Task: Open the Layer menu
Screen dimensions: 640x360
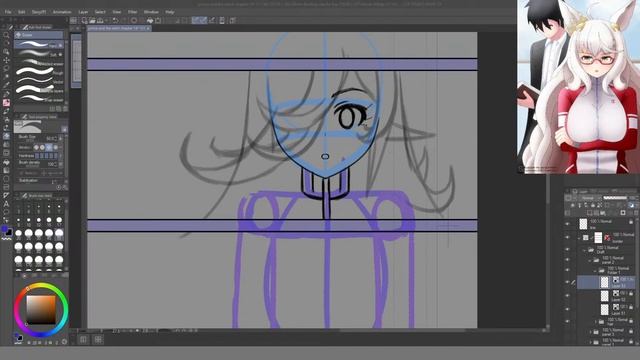Action: click(x=83, y=12)
